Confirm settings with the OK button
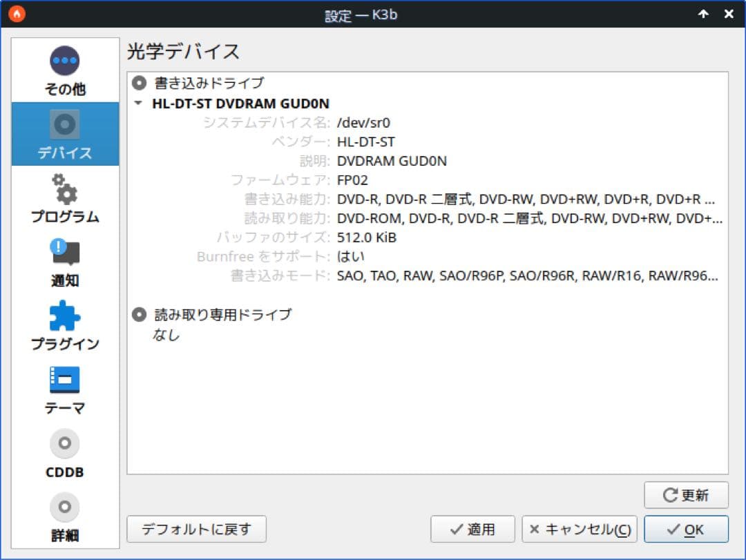The image size is (746, 560). point(686,530)
